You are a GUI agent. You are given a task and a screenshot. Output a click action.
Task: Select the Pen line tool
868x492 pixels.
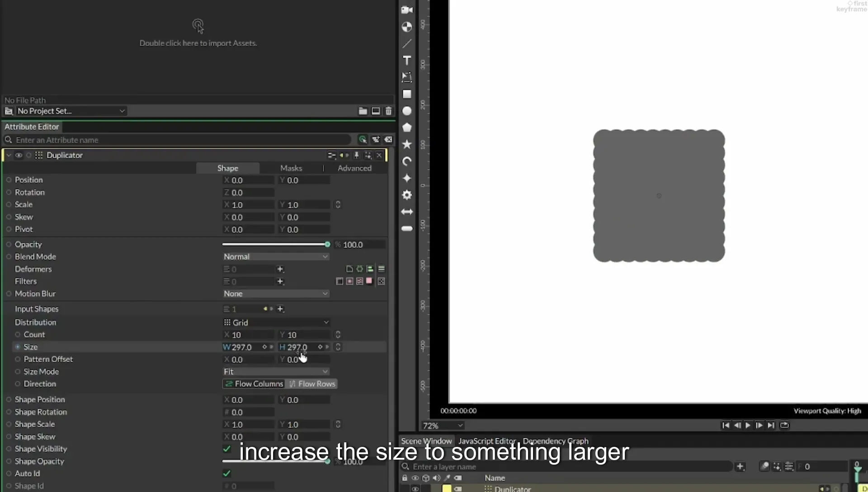[407, 43]
